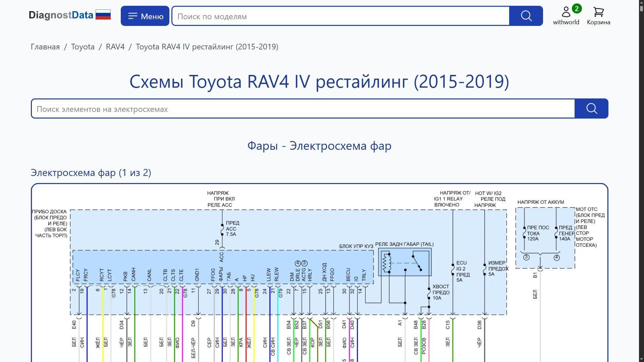The height and width of the screenshot is (362, 644).
Task: Open the Toyota breadcrumb link
Action: tap(83, 47)
